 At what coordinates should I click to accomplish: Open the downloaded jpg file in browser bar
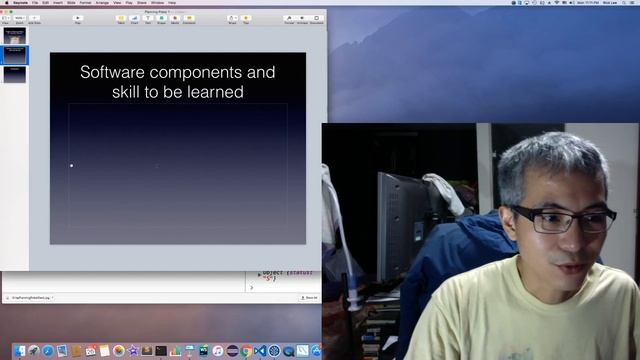pyautogui.click(x=29, y=298)
